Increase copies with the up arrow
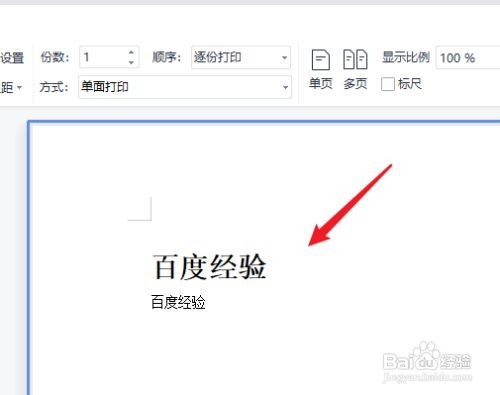 [x=131, y=52]
